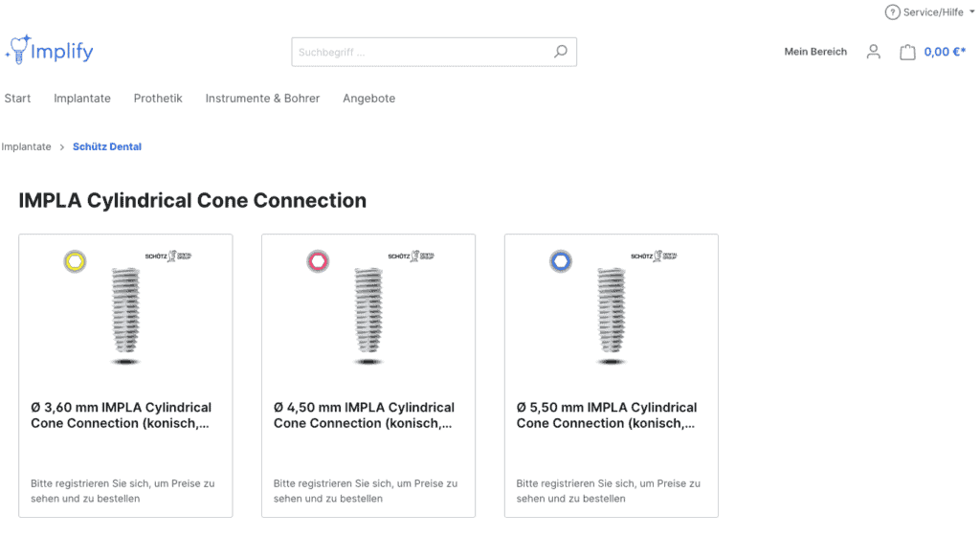Expand the Service/Hilfe dropdown arrow
The height and width of the screenshot is (537, 980).
(x=972, y=11)
